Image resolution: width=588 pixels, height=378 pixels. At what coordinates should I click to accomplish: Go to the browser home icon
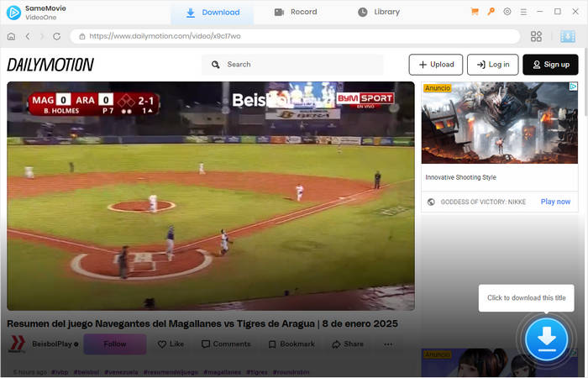[x=11, y=36]
